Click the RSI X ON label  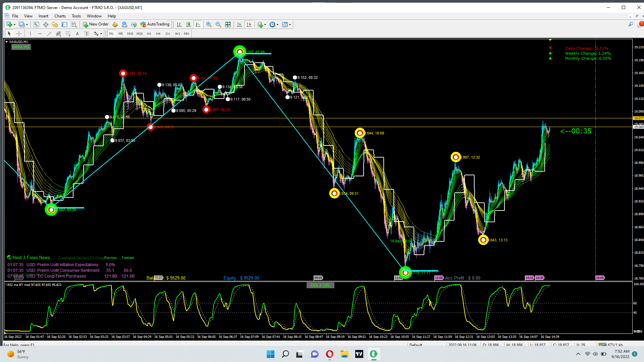(x=320, y=285)
